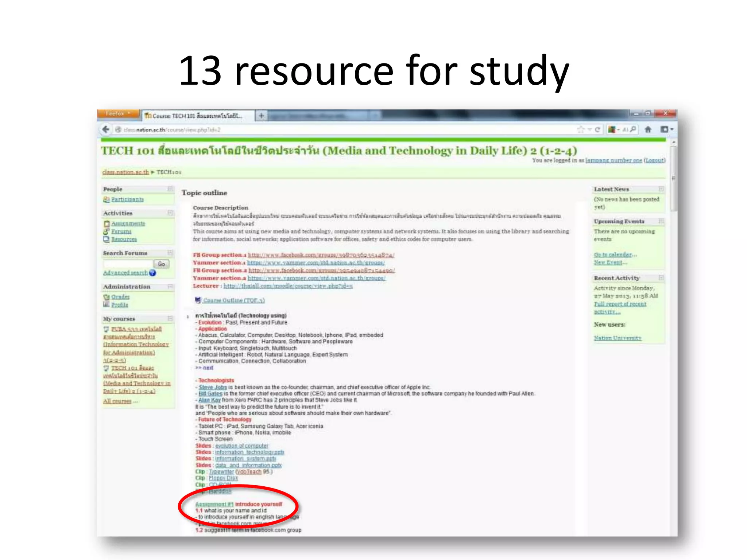Screen dimensions: 747x560
Task: Collapse the People block
Action: click(x=170, y=189)
